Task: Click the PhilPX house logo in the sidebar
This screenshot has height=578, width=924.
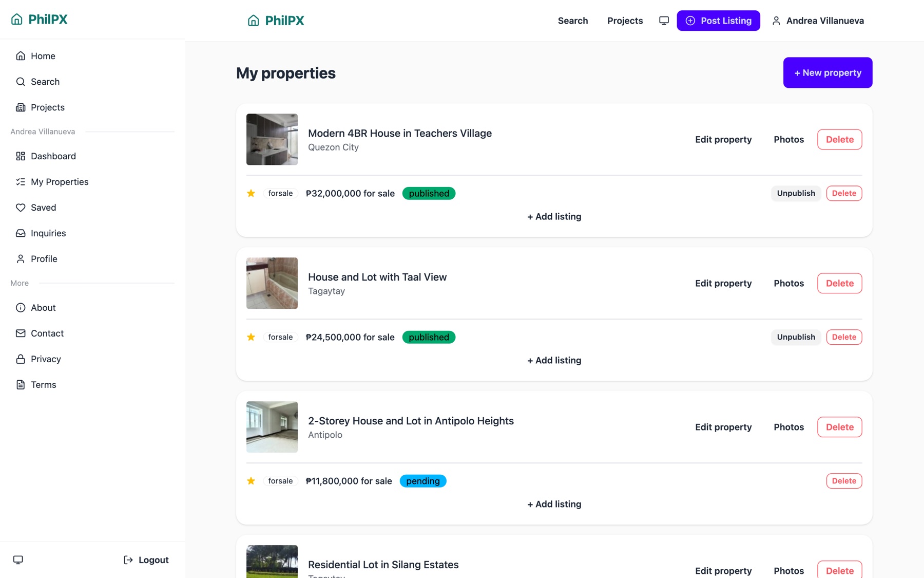Action: (x=17, y=20)
